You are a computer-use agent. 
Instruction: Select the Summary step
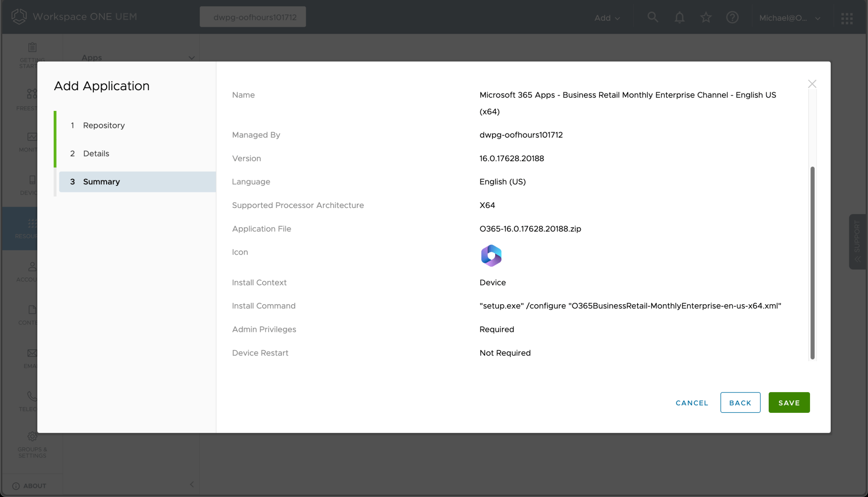click(x=101, y=182)
